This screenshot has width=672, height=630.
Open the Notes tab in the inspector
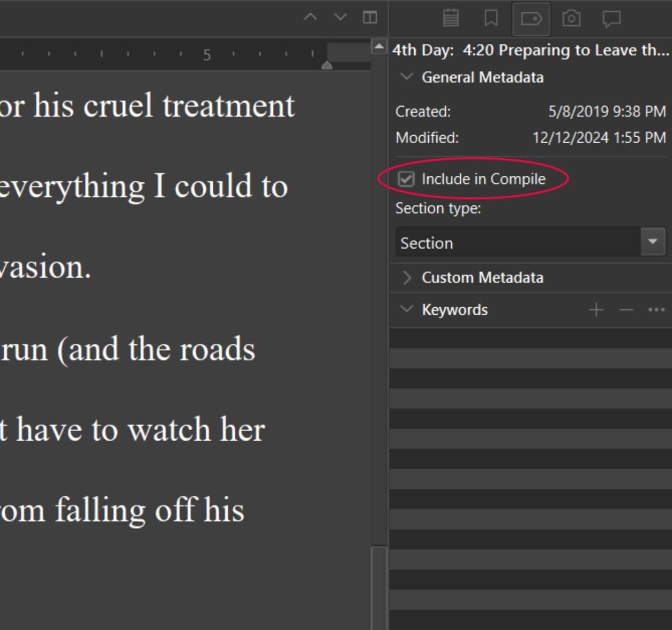point(451,18)
